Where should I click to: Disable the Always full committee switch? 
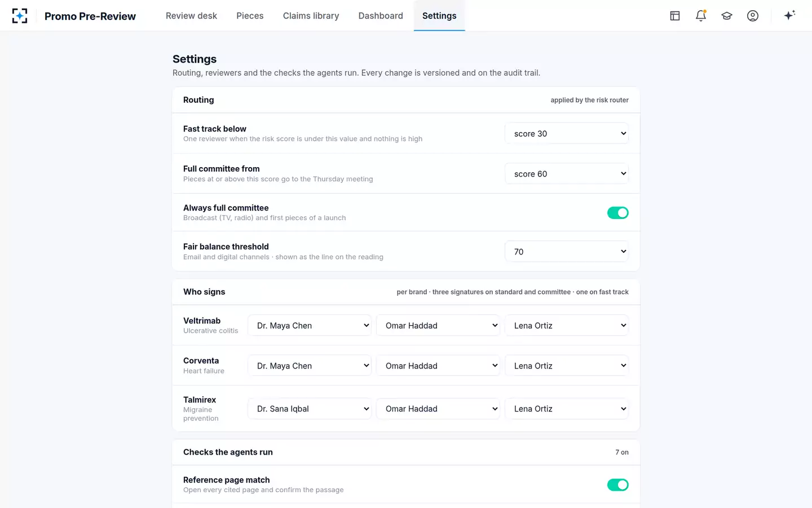617,213
